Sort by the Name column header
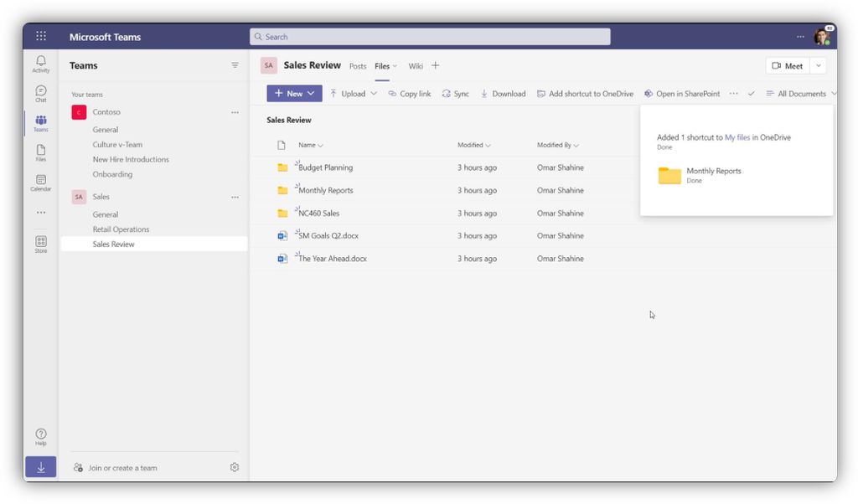The height and width of the screenshot is (504, 858). tap(310, 145)
